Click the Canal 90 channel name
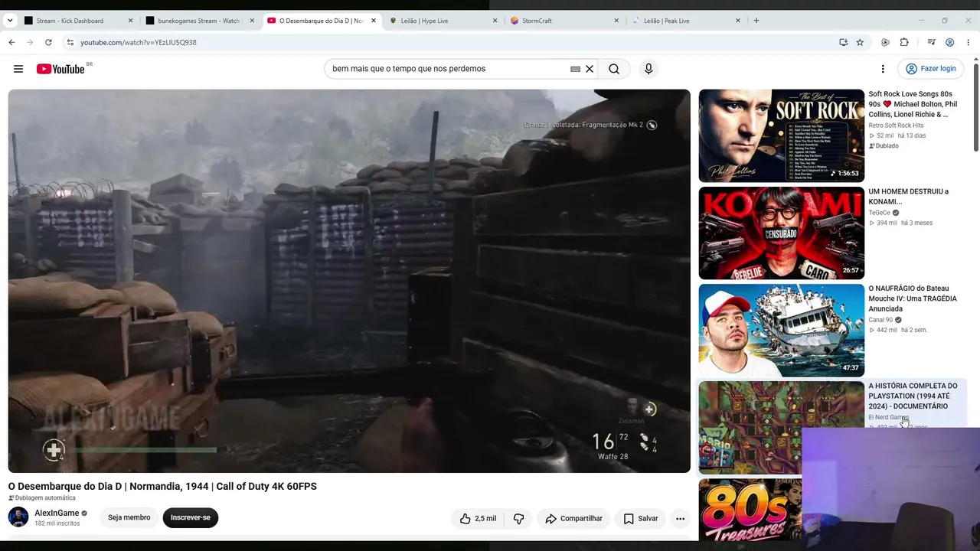Screen dimensions: 980x551 pyautogui.click(x=880, y=320)
